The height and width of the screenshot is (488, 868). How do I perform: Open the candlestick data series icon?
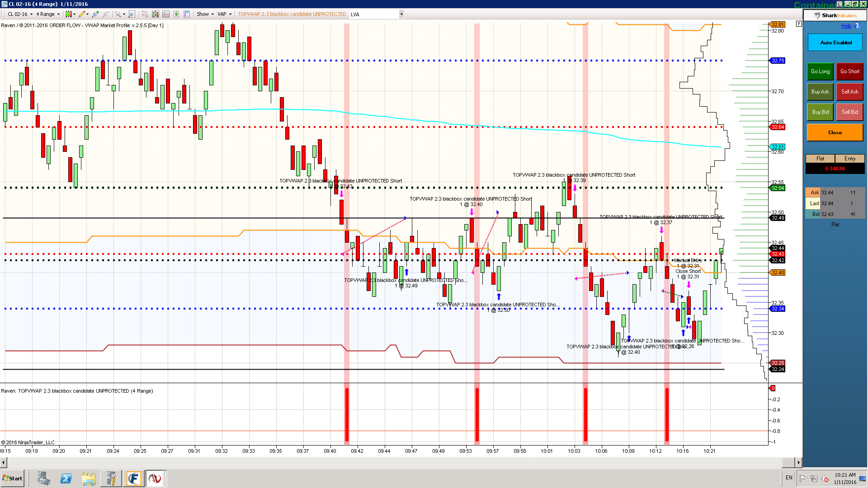(155, 14)
